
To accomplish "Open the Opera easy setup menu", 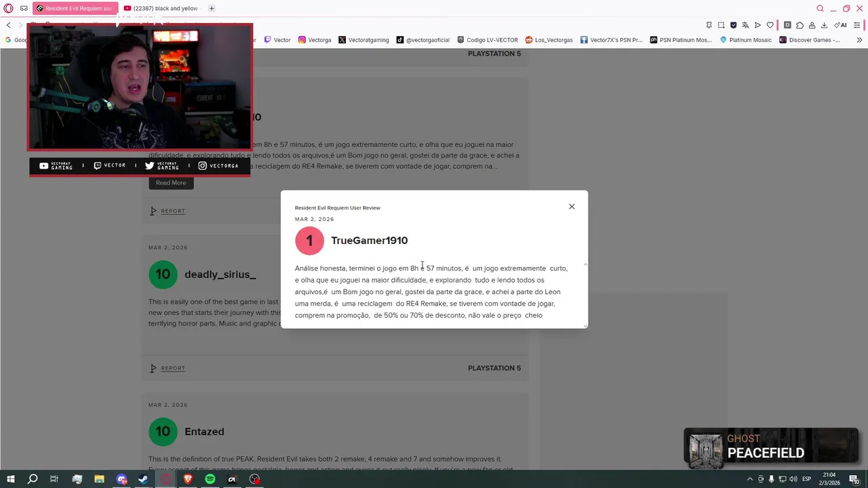I will click(x=858, y=25).
